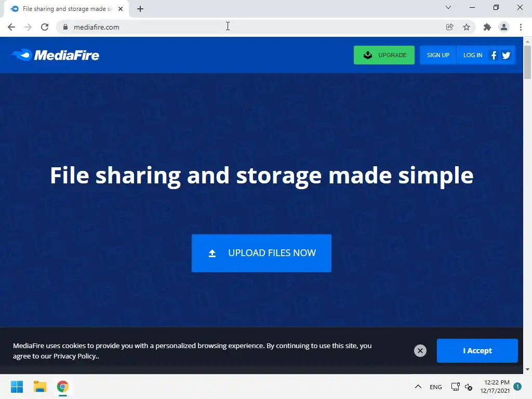Open File Explorer from the taskbar

39,387
